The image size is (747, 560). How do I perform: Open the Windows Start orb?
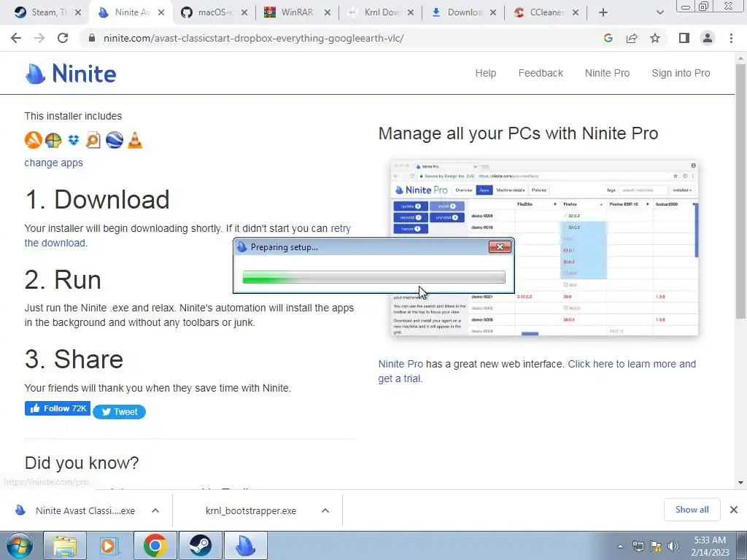20,545
